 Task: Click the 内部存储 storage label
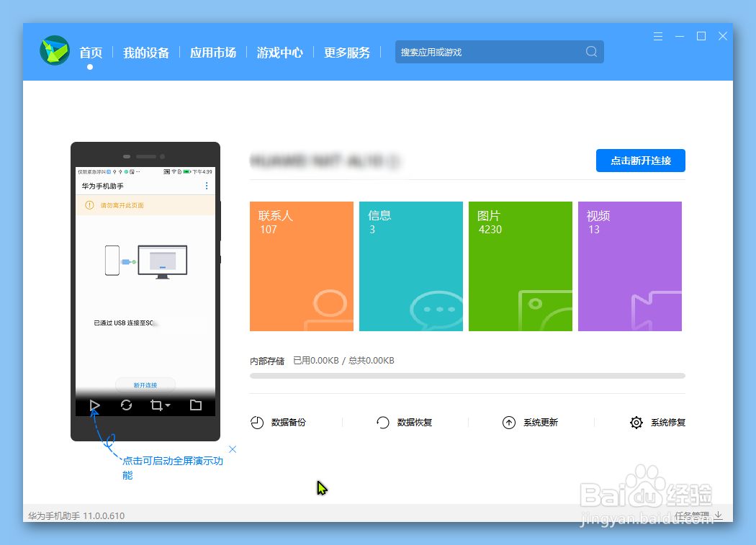pyautogui.click(x=267, y=361)
